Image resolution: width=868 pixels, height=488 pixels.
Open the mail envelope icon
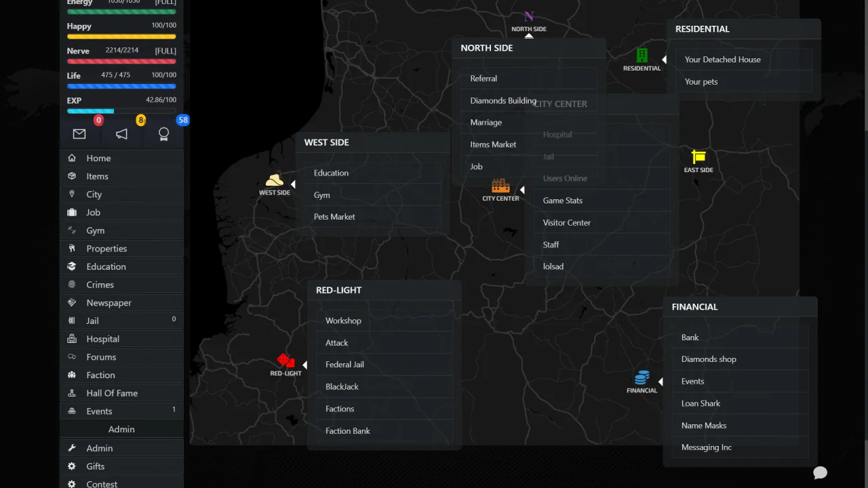(79, 134)
